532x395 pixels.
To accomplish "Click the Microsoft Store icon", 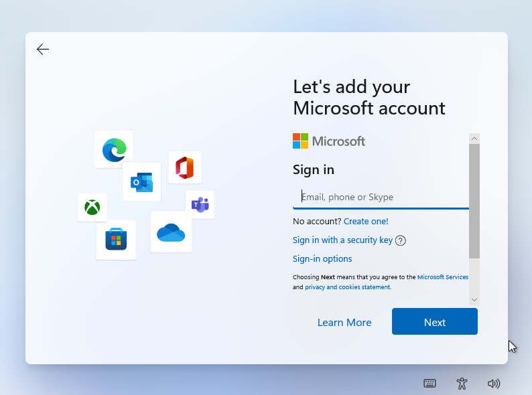I will 116,239.
